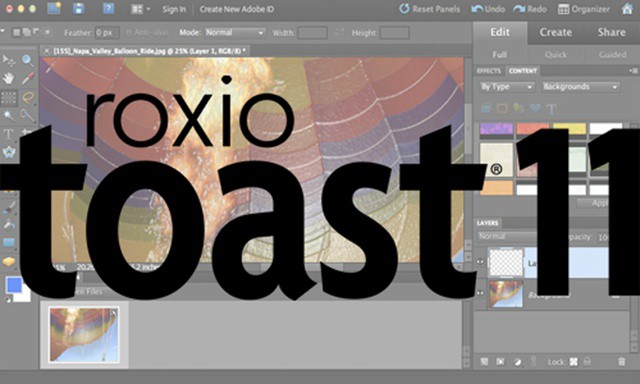This screenshot has width=640, height=384.
Task: Hide the Background layer eye icon
Action: pos(480,293)
